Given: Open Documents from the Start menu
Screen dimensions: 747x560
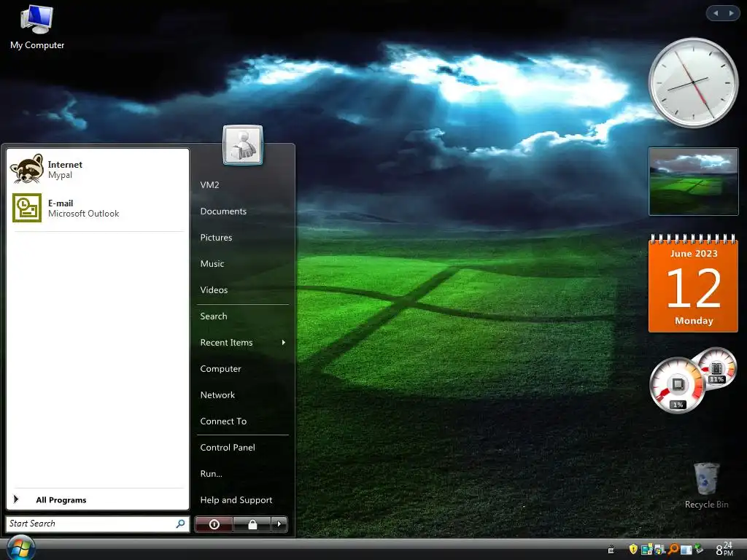Looking at the screenshot, I should coord(223,211).
